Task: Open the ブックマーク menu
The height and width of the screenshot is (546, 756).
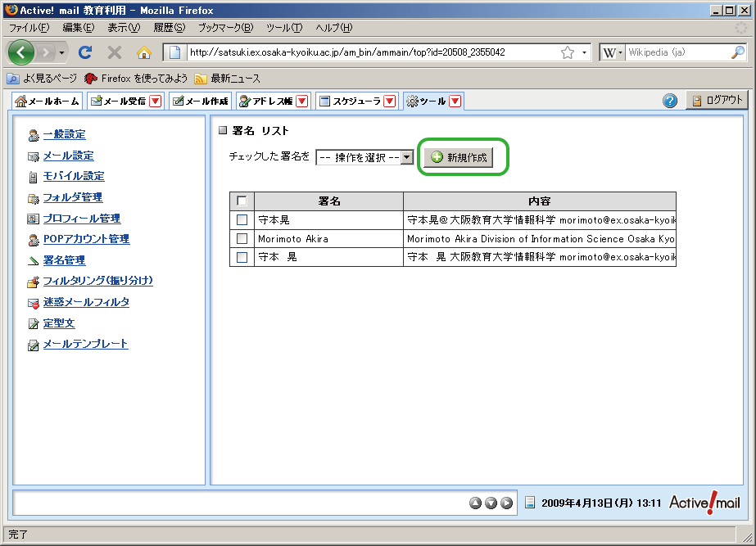Action: coord(225,28)
